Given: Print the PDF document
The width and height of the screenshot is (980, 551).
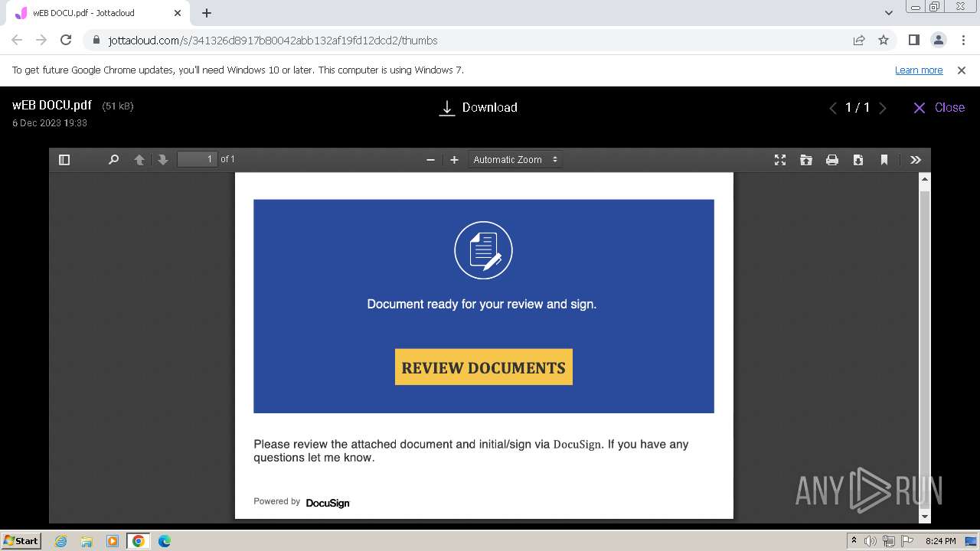Looking at the screenshot, I should click(832, 160).
